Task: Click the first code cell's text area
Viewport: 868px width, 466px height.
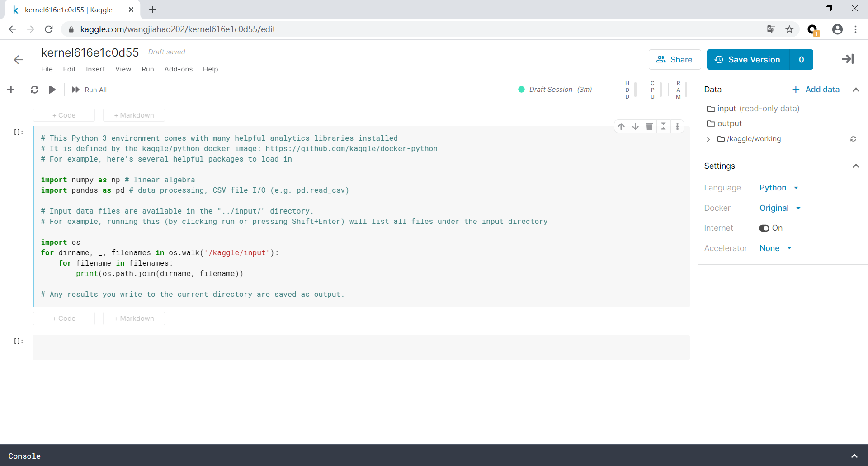Action: [x=362, y=217]
